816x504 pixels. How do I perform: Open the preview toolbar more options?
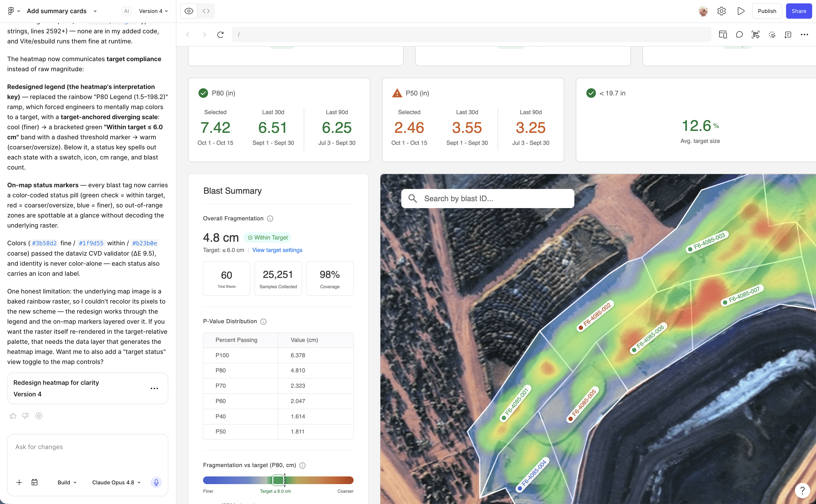point(804,35)
